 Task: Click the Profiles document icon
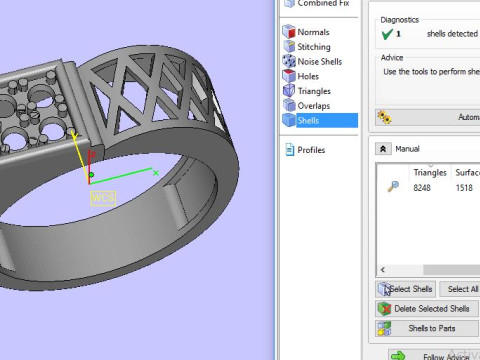point(290,150)
